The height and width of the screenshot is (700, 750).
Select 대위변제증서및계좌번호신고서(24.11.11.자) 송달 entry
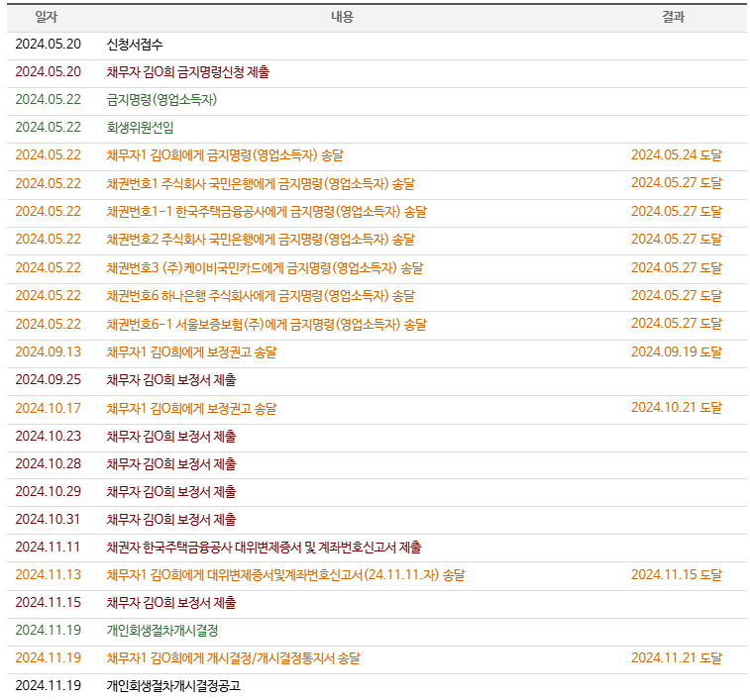(285, 575)
